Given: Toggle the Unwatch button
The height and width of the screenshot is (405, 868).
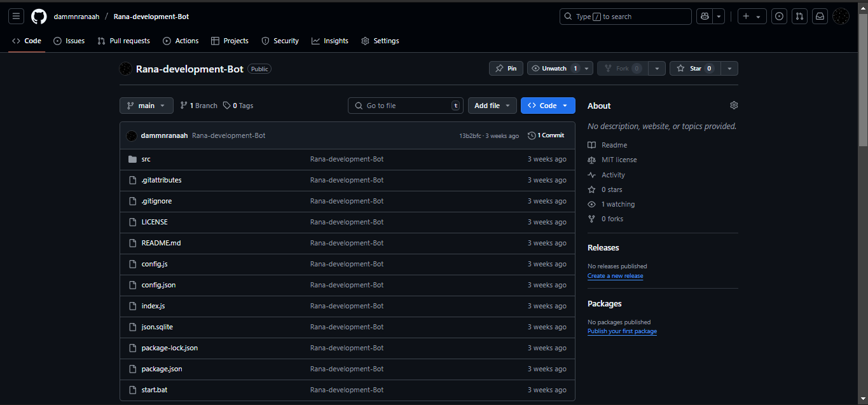Looking at the screenshot, I should (555, 68).
